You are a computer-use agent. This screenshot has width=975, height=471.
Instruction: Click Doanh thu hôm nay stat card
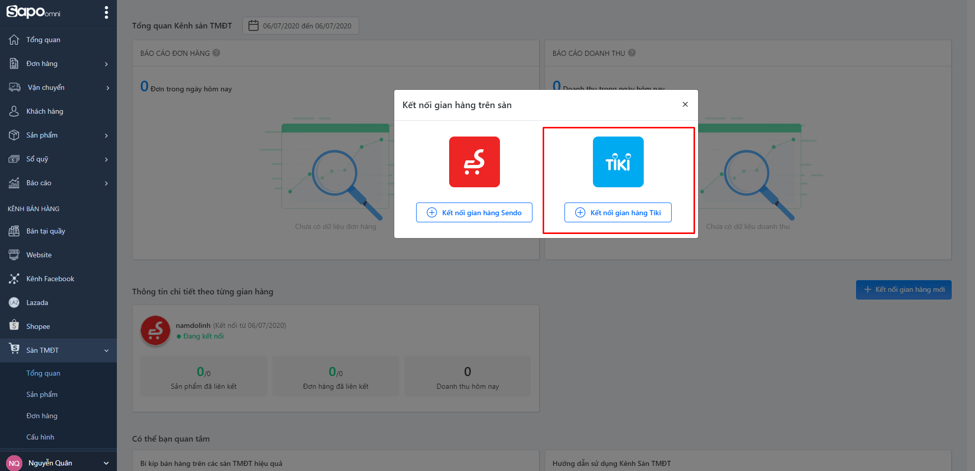click(468, 376)
